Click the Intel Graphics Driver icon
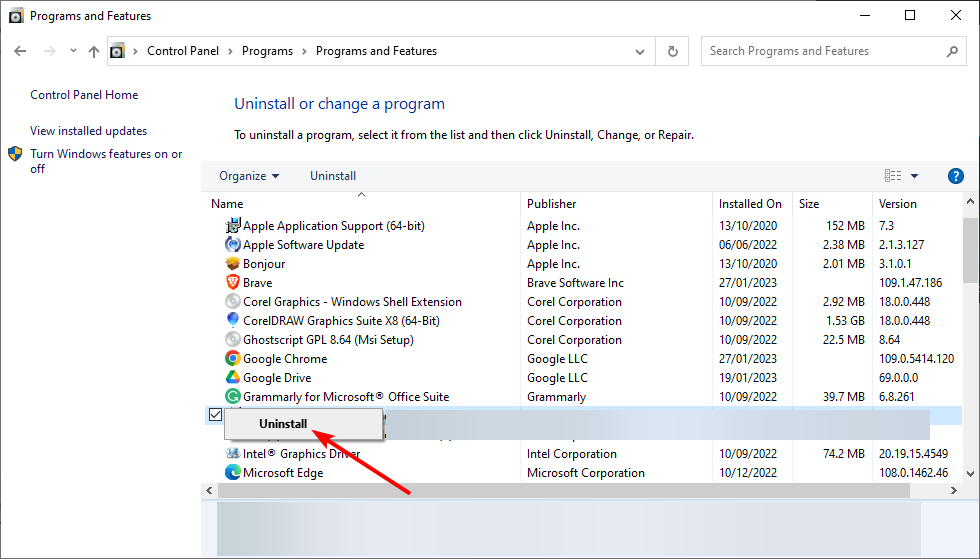The width and height of the screenshot is (980, 559). click(x=232, y=453)
